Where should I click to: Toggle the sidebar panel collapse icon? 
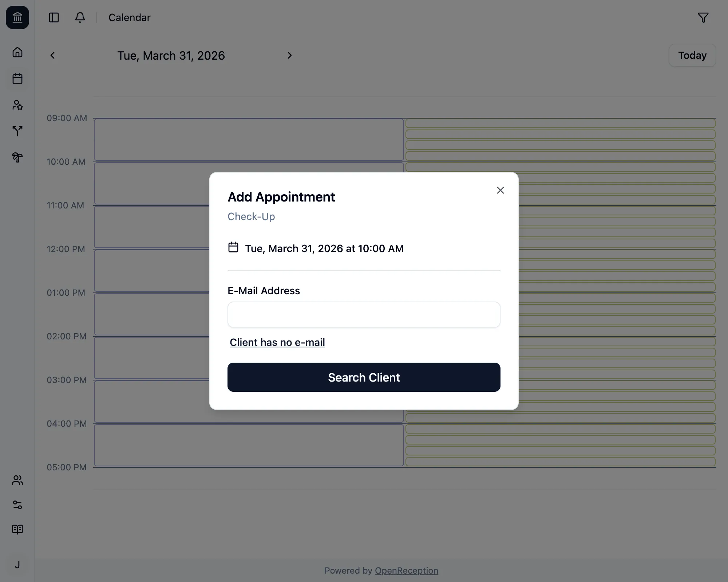tap(54, 17)
